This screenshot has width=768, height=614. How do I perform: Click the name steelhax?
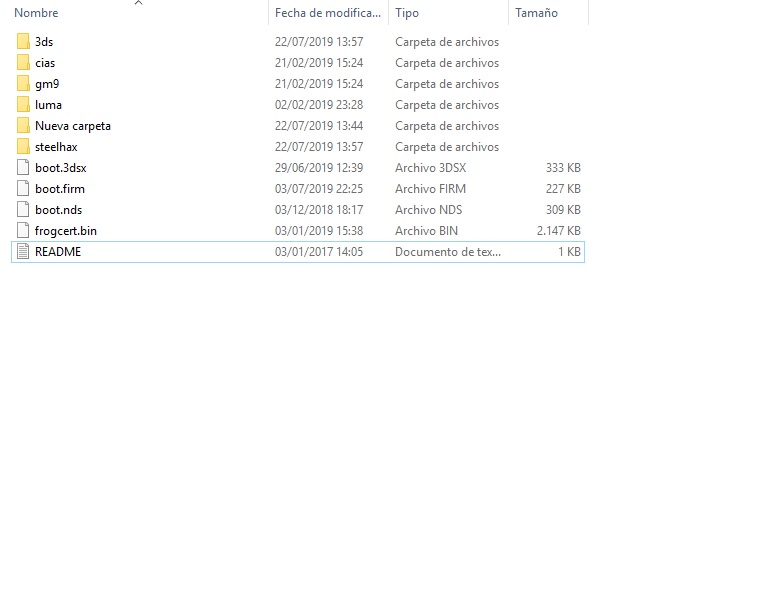click(x=56, y=147)
